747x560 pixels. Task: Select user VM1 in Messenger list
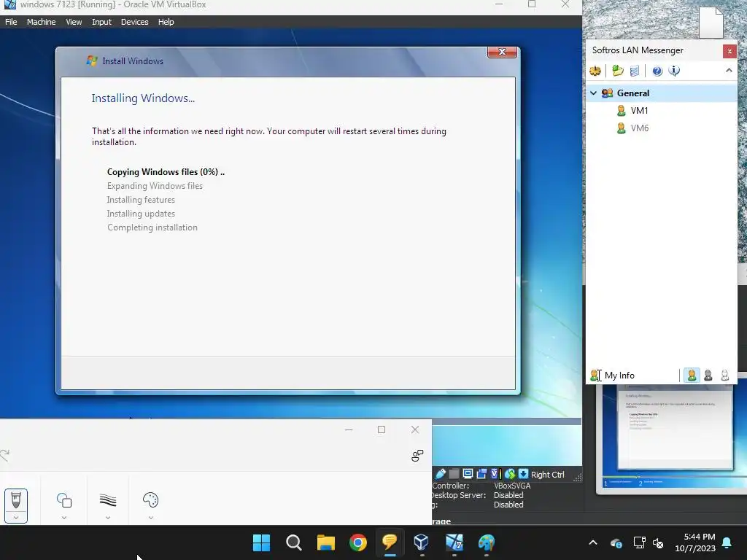coord(639,111)
